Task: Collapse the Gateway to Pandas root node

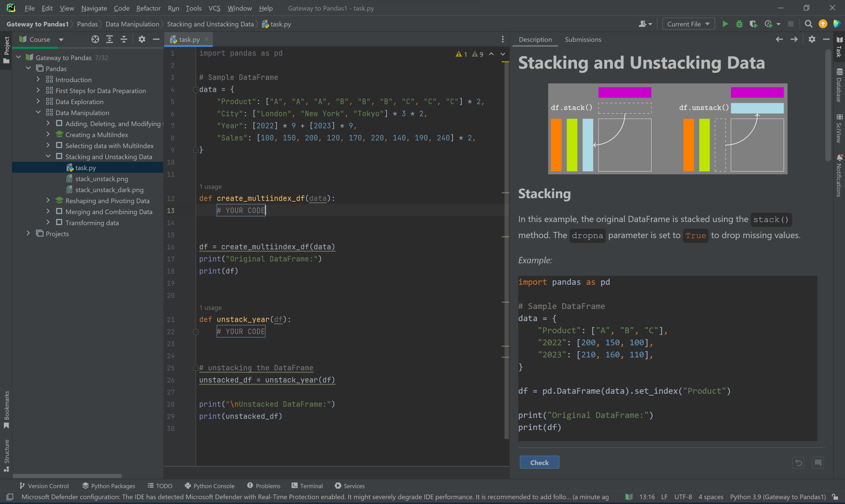Action: pyautogui.click(x=19, y=57)
